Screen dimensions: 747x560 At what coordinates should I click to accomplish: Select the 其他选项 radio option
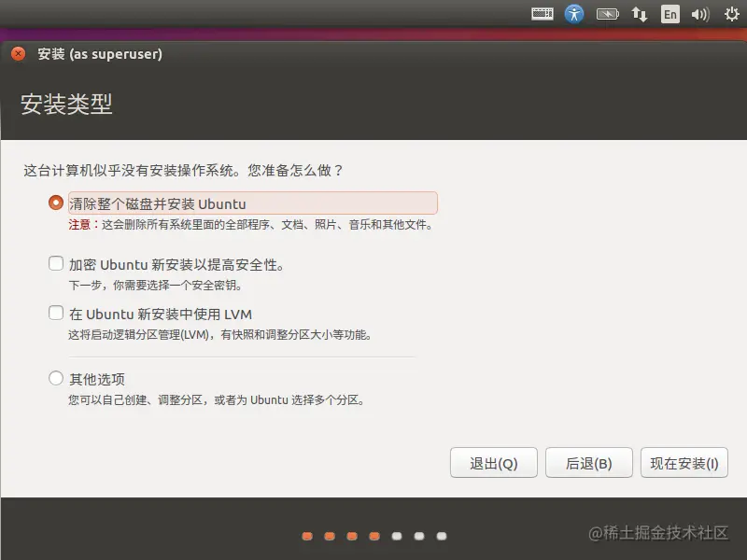pyautogui.click(x=56, y=378)
